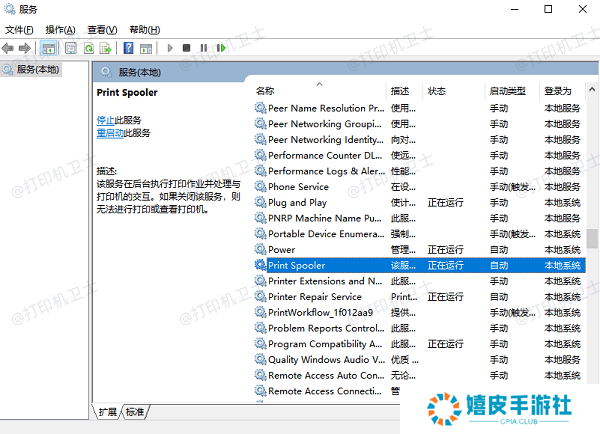This screenshot has width=600, height=434.
Task: Switch to the 标准 tab
Action: 135,412
